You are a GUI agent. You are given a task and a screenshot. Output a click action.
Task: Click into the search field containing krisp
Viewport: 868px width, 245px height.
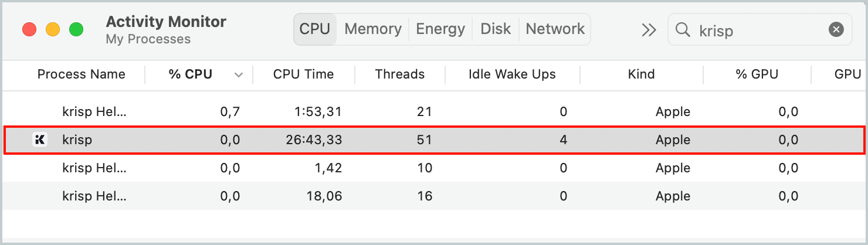click(x=759, y=29)
